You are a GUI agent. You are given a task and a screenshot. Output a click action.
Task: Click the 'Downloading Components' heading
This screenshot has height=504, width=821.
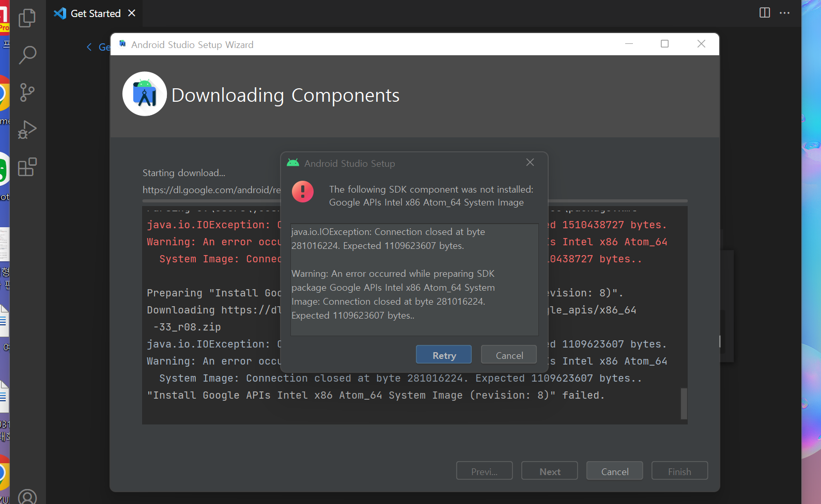click(x=285, y=95)
